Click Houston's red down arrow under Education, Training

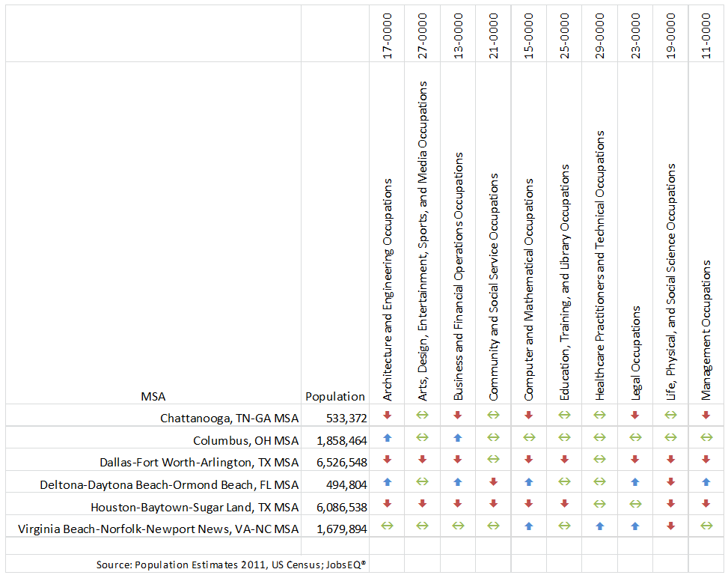tap(565, 504)
